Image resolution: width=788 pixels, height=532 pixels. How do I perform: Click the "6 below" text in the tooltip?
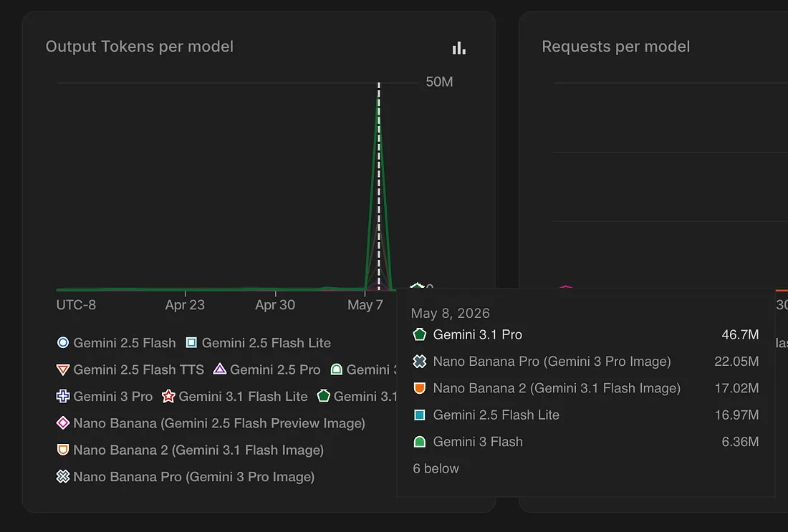tap(436, 468)
